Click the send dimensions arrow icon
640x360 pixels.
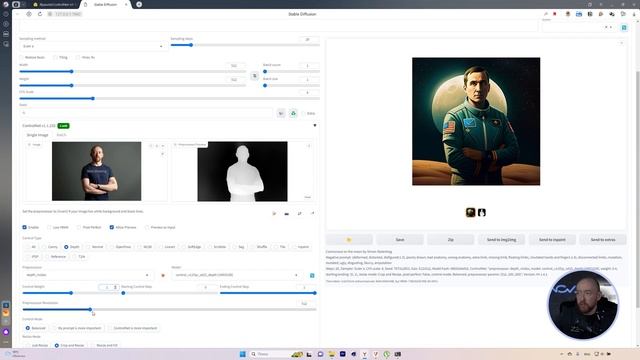point(313,213)
